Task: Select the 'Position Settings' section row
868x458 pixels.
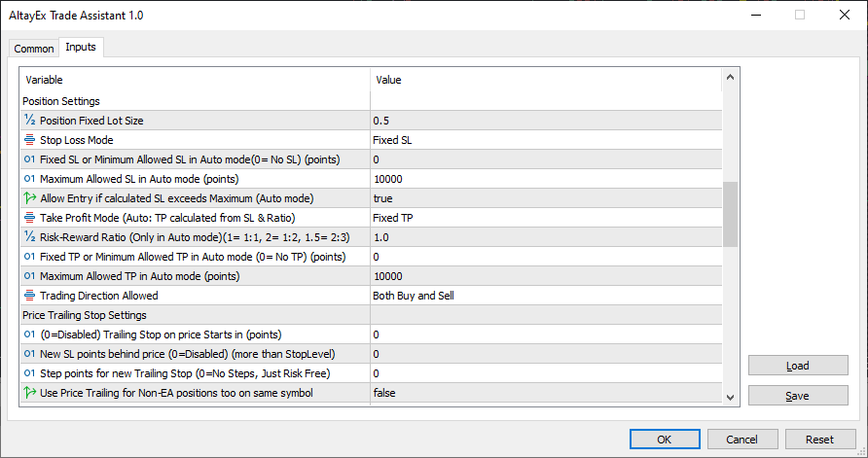Action: (x=371, y=101)
